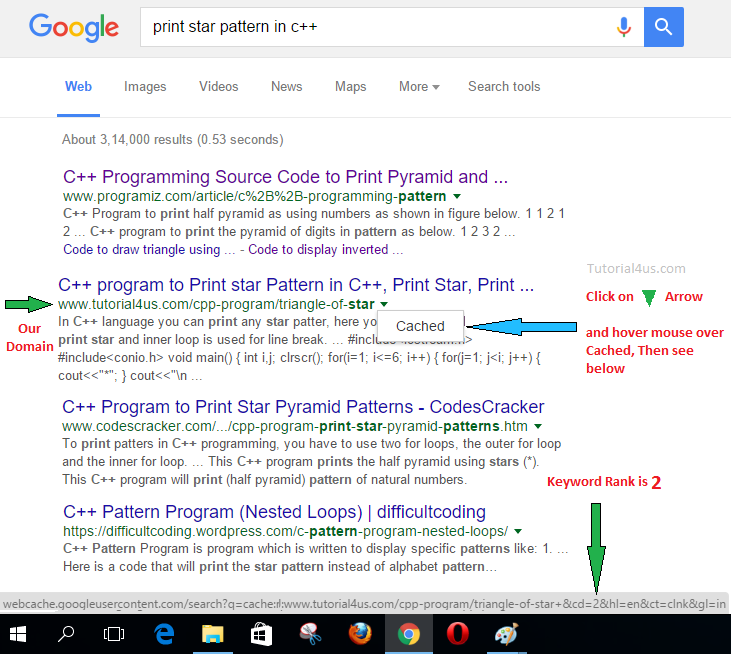732x656 pixels.
Task: Switch to the News tab
Action: pyautogui.click(x=287, y=86)
